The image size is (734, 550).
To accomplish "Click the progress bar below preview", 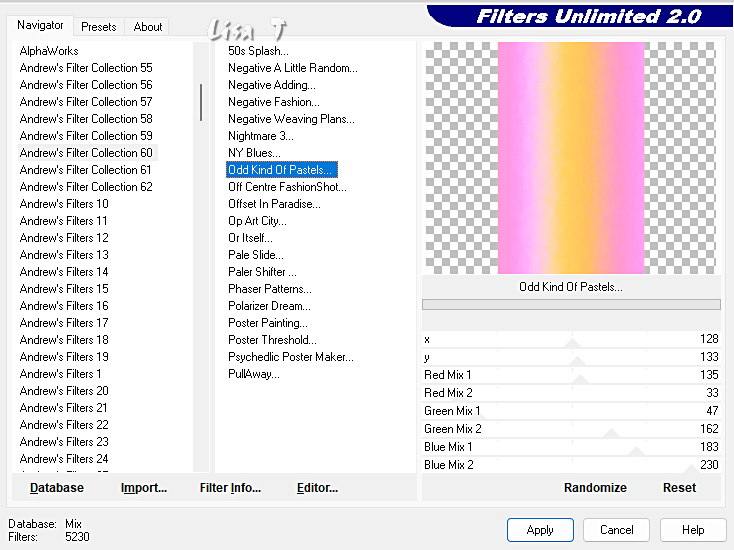I will (x=571, y=305).
